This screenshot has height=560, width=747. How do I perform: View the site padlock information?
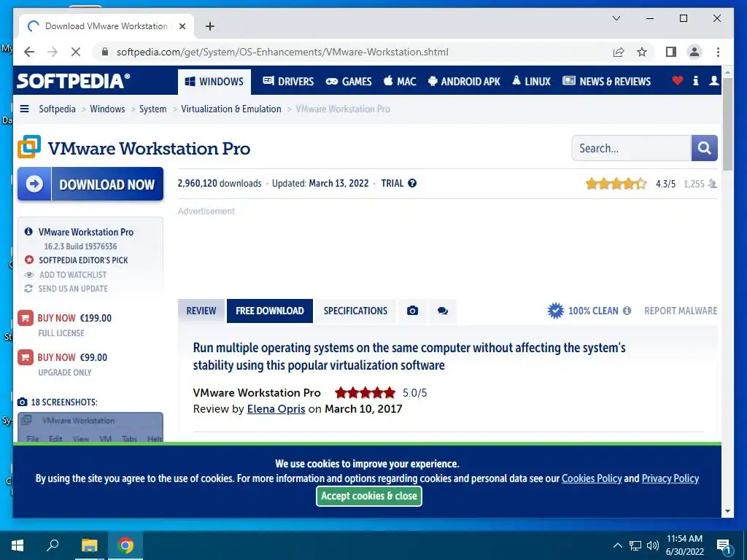(105, 52)
